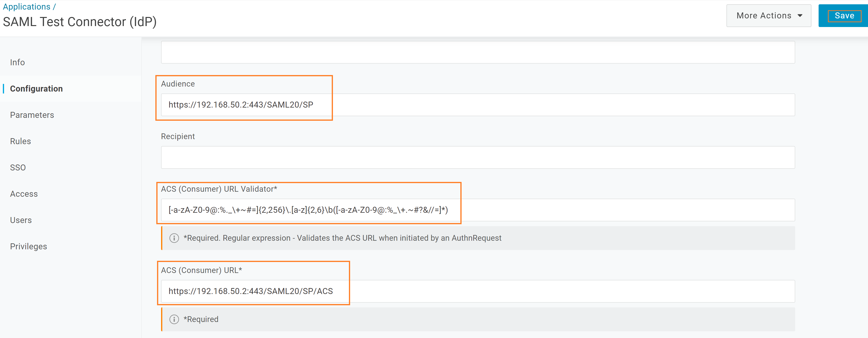Go to the Rules section

point(21,141)
